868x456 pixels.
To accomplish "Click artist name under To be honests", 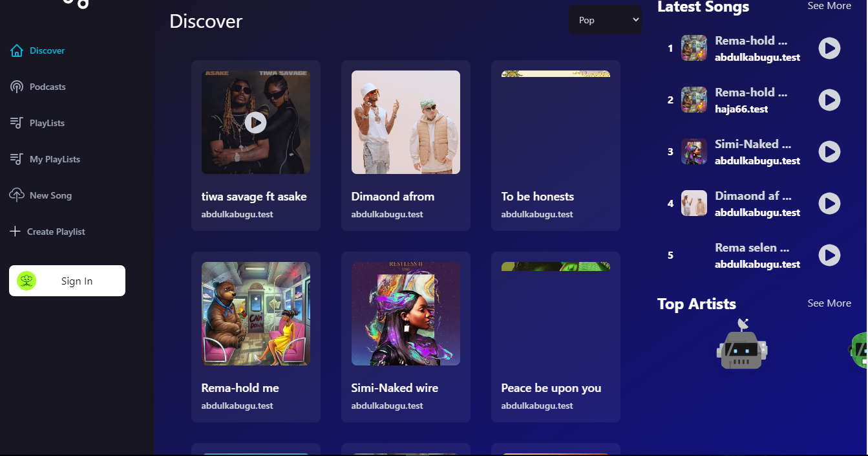I will click(x=537, y=214).
